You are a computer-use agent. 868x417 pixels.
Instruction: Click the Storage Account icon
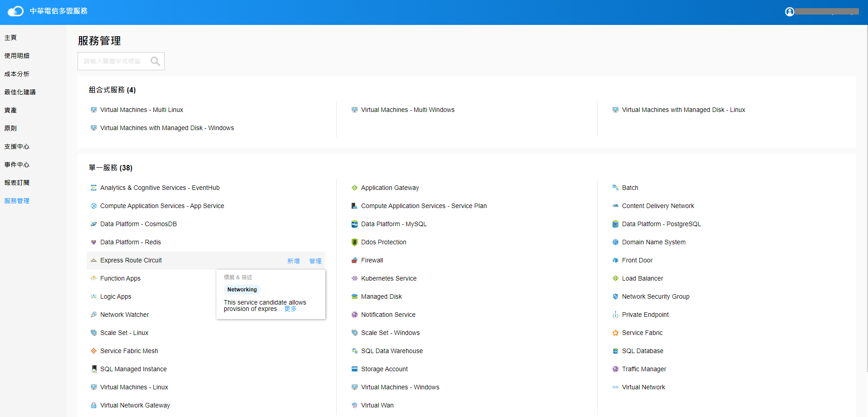(354, 369)
